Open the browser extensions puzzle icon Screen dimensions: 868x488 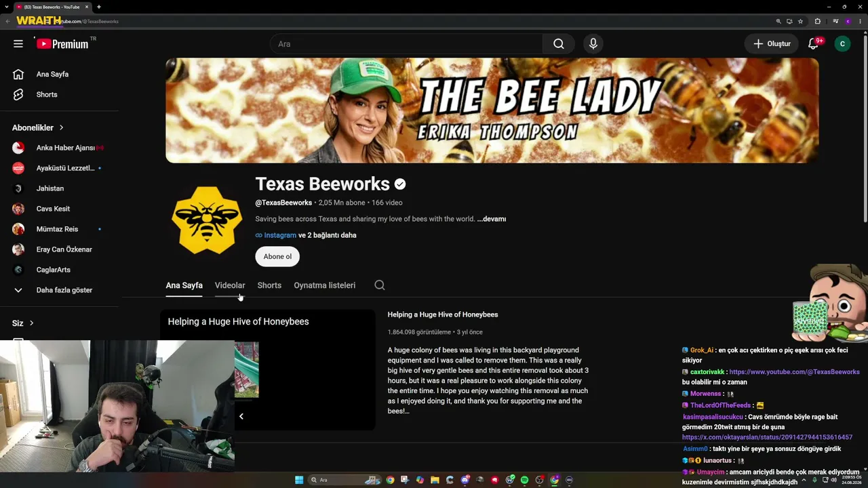[x=817, y=21]
